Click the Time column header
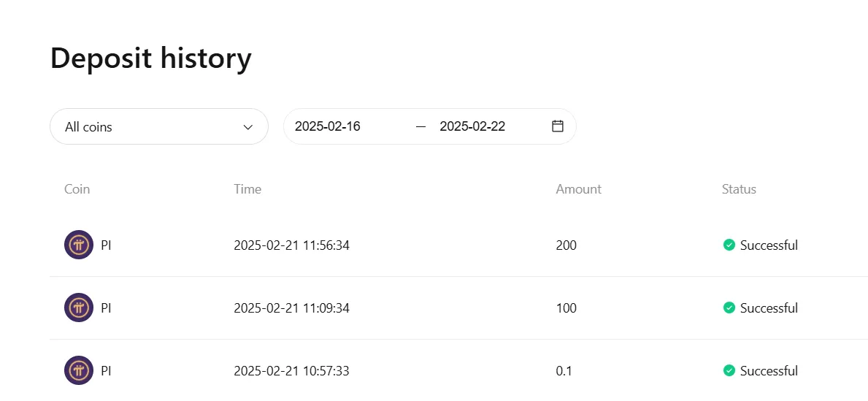The height and width of the screenshot is (401, 868). point(247,189)
